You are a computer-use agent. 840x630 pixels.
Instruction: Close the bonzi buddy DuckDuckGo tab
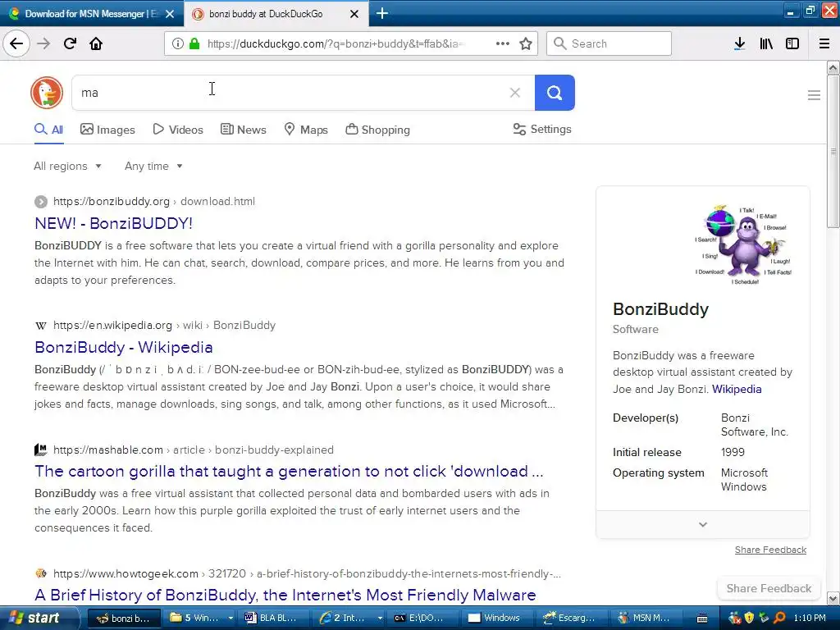pos(354,14)
